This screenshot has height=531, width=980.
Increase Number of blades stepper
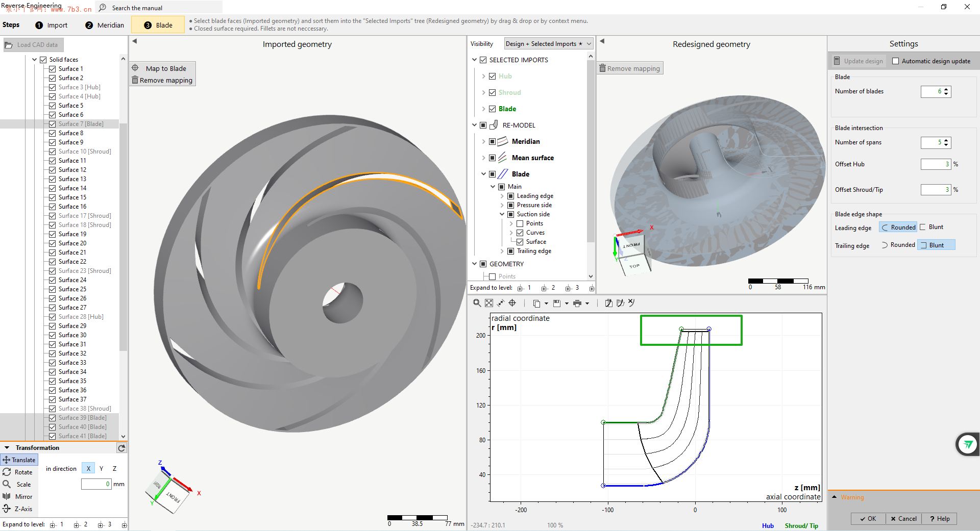pyautogui.click(x=946, y=89)
